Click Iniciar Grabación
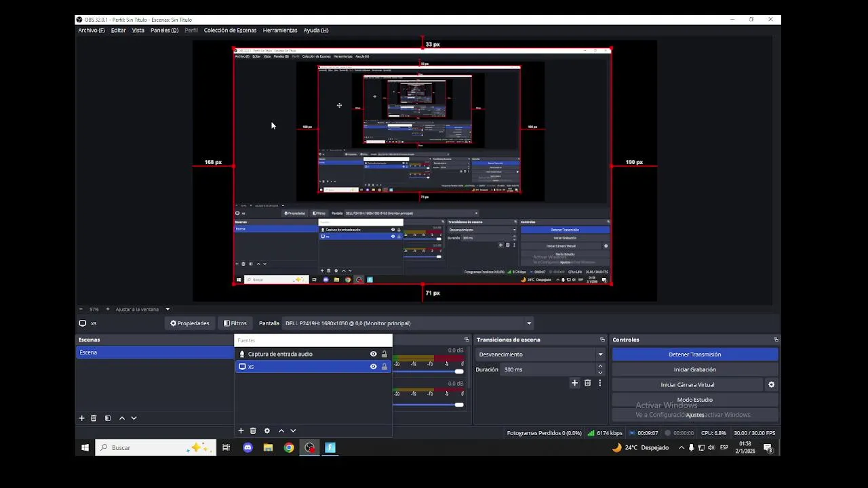 click(694, 369)
